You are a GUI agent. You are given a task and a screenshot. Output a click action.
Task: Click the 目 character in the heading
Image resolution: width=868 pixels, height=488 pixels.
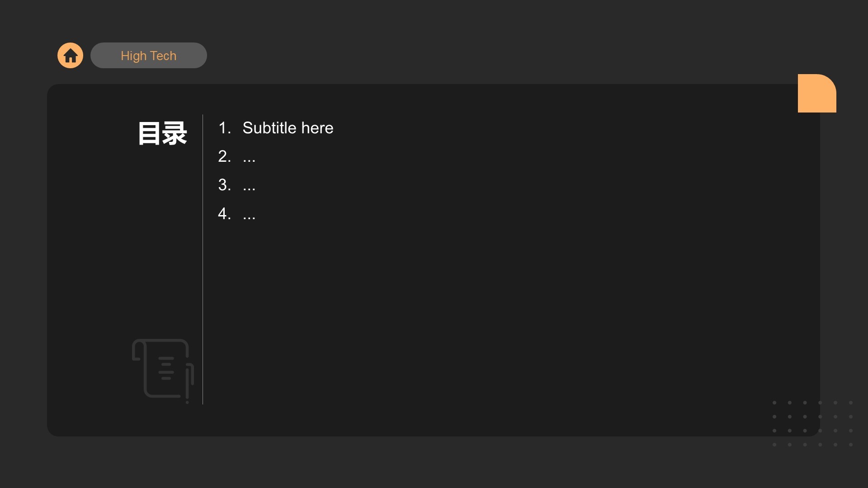[150, 134]
